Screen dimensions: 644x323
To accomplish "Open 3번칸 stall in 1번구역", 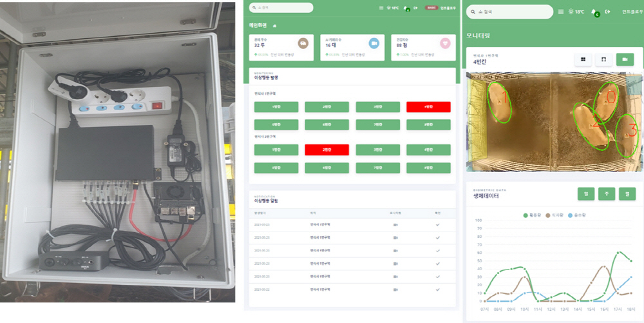I will point(378,107).
